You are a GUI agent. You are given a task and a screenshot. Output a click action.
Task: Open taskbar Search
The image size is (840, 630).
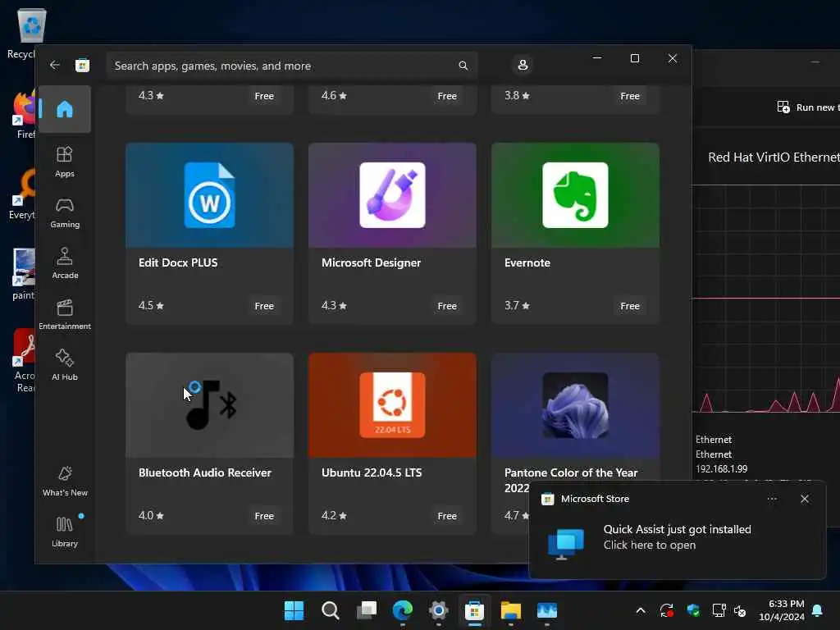pos(330,610)
